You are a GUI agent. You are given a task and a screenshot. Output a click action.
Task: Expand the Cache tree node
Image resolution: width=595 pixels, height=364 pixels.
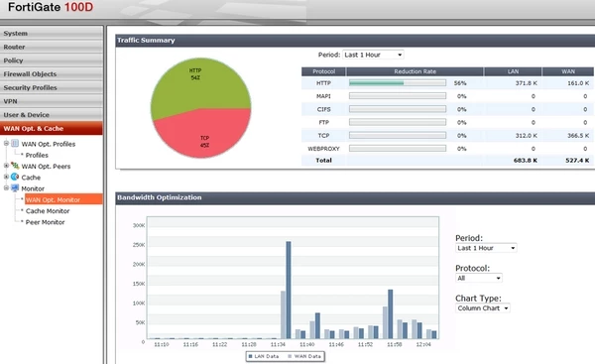click(6, 177)
